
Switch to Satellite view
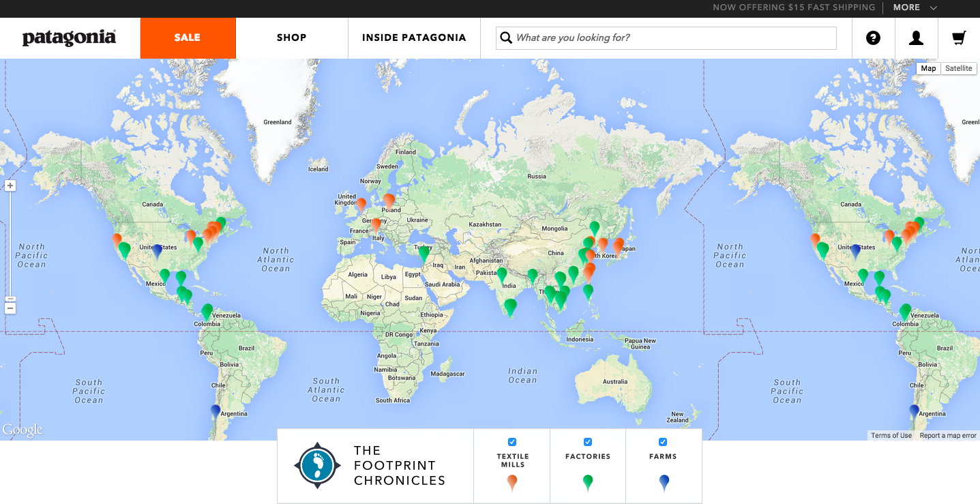click(958, 68)
